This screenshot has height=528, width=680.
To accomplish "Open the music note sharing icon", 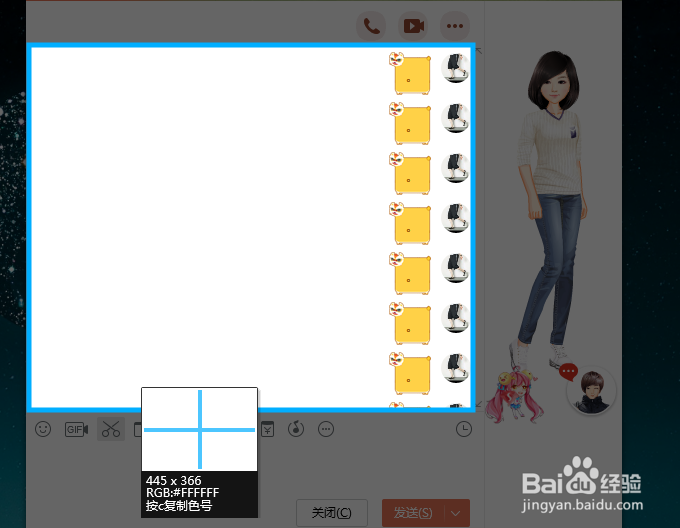I will point(296,429).
